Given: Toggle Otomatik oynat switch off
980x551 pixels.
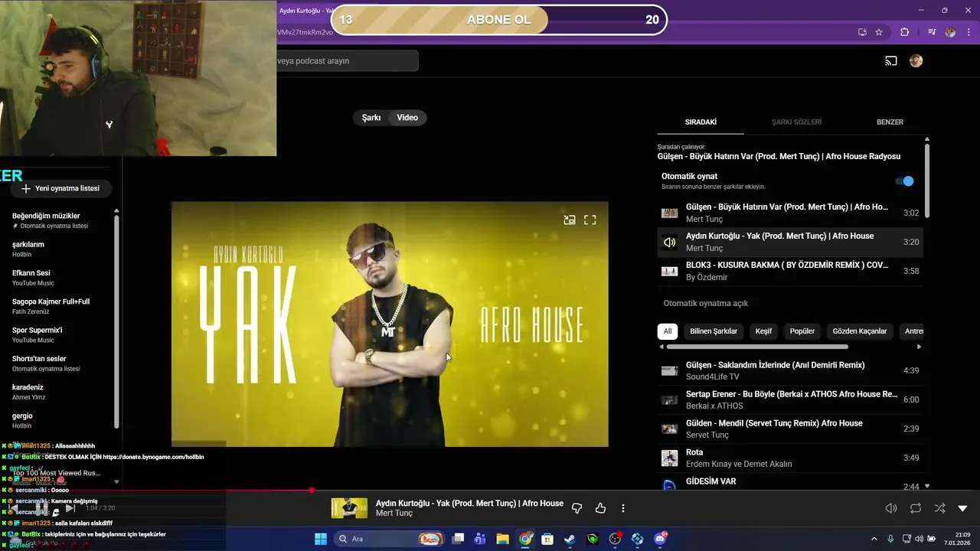Looking at the screenshot, I should pos(905,181).
